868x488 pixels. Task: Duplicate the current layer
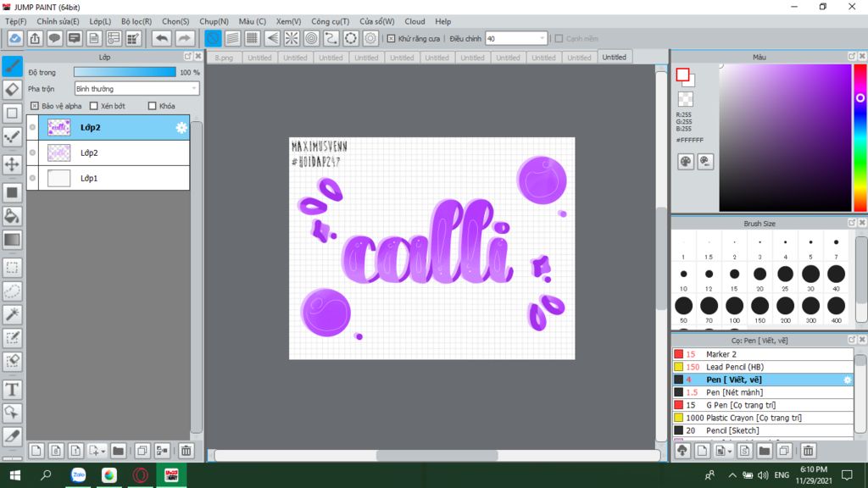[142, 451]
